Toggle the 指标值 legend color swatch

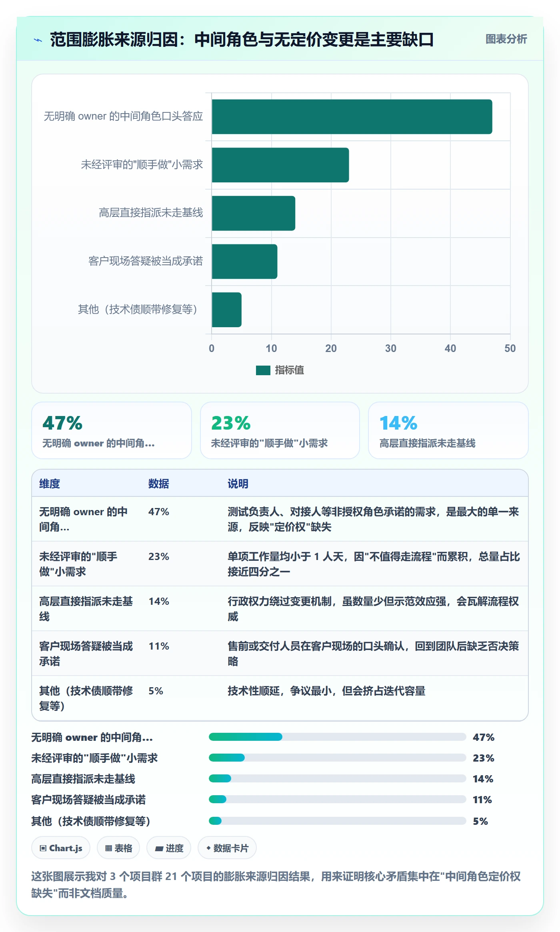pos(263,370)
